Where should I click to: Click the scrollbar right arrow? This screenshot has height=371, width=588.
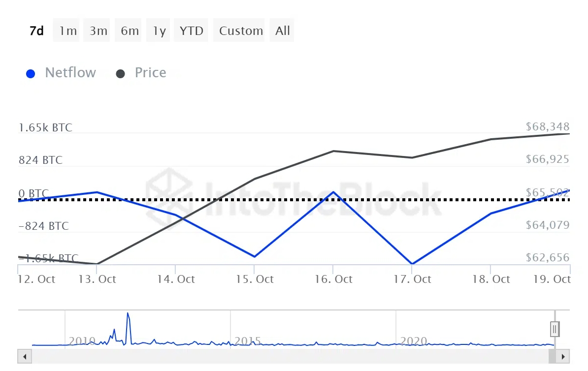click(x=564, y=356)
